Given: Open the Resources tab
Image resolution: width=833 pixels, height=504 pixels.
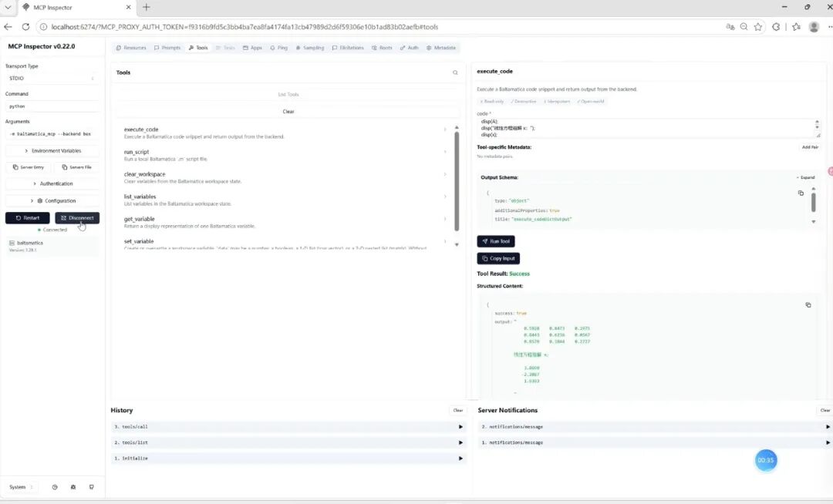Looking at the screenshot, I should tap(131, 48).
